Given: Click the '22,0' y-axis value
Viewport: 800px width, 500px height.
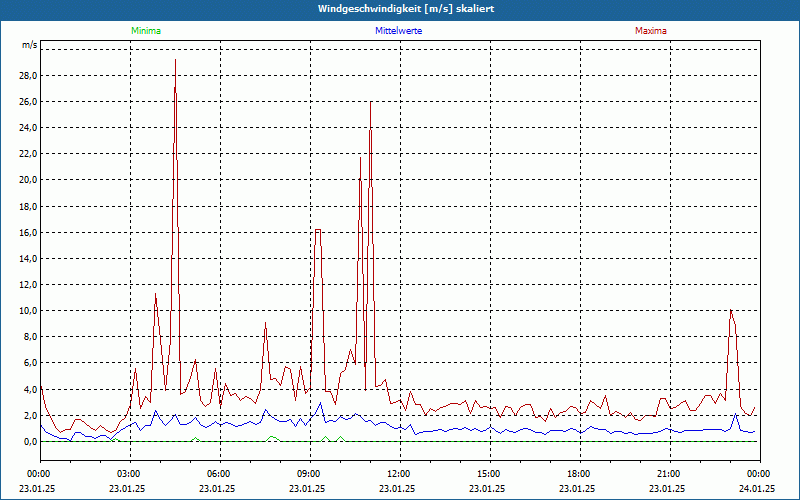Looking at the screenshot, I should [x=27, y=154].
